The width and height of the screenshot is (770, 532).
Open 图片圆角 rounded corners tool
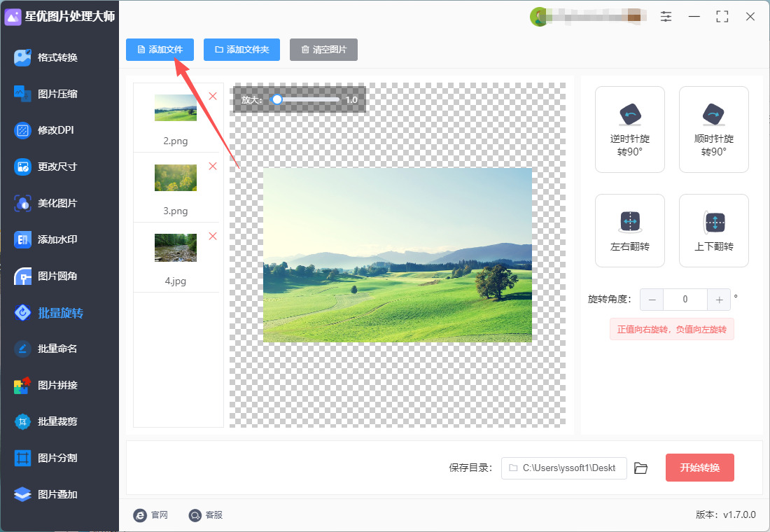(x=46, y=276)
